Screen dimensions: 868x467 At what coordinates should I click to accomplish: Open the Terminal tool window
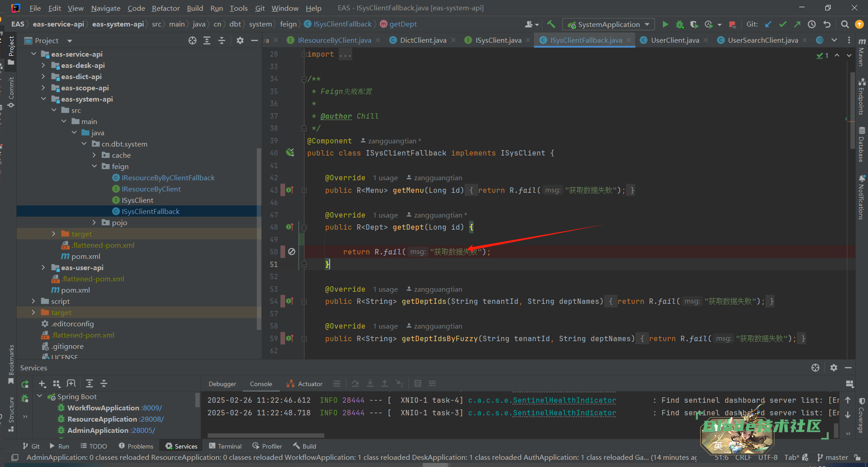pos(225,446)
